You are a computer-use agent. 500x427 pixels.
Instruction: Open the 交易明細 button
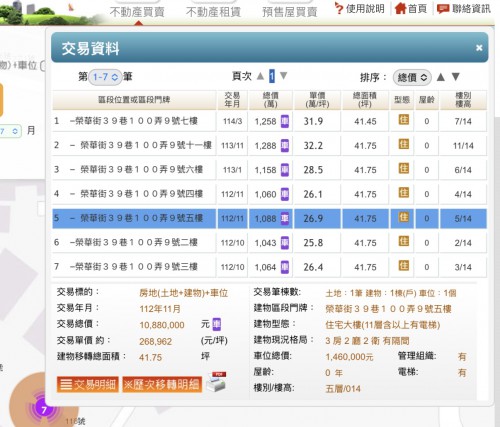pos(88,385)
